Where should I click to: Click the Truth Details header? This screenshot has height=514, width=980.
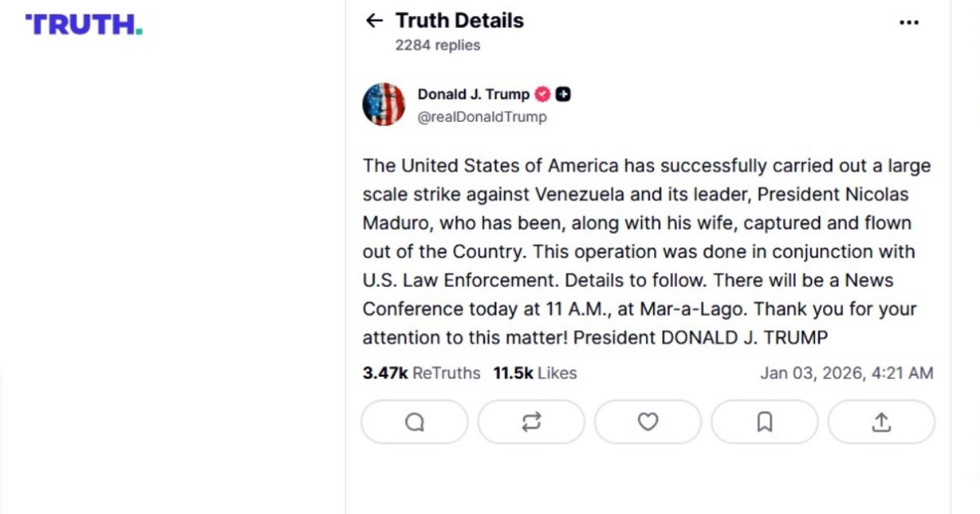(x=459, y=20)
